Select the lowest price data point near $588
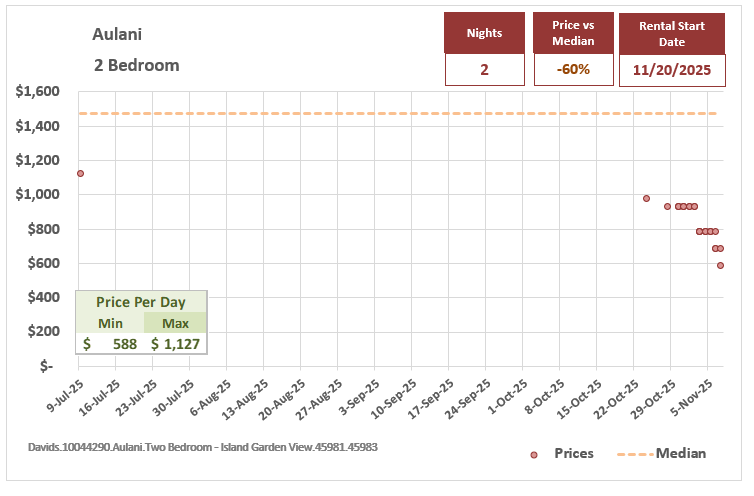 point(720,265)
